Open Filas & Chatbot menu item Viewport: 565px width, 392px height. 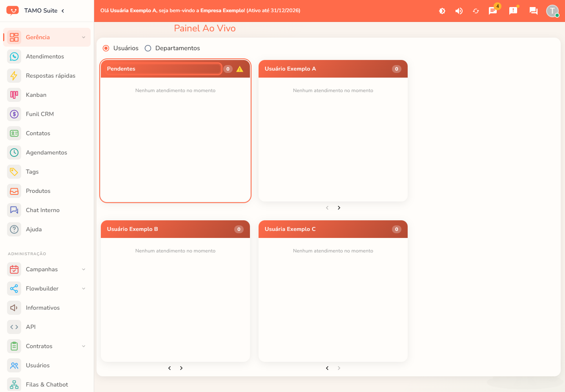click(47, 385)
